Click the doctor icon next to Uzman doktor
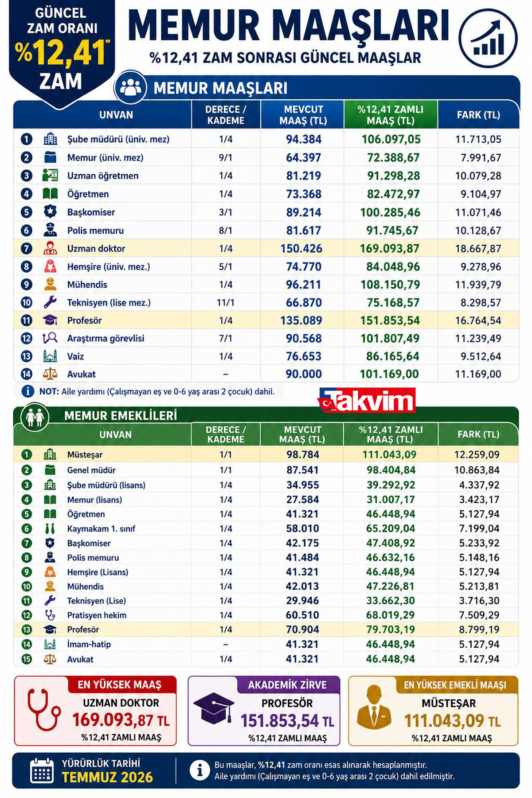This screenshot has height=798, width=532. 50,248
